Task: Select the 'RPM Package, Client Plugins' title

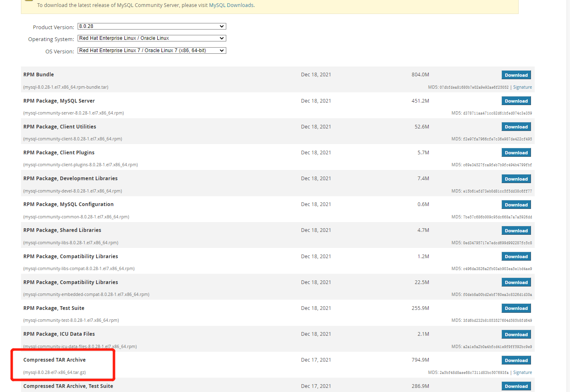Action: pyautogui.click(x=59, y=153)
